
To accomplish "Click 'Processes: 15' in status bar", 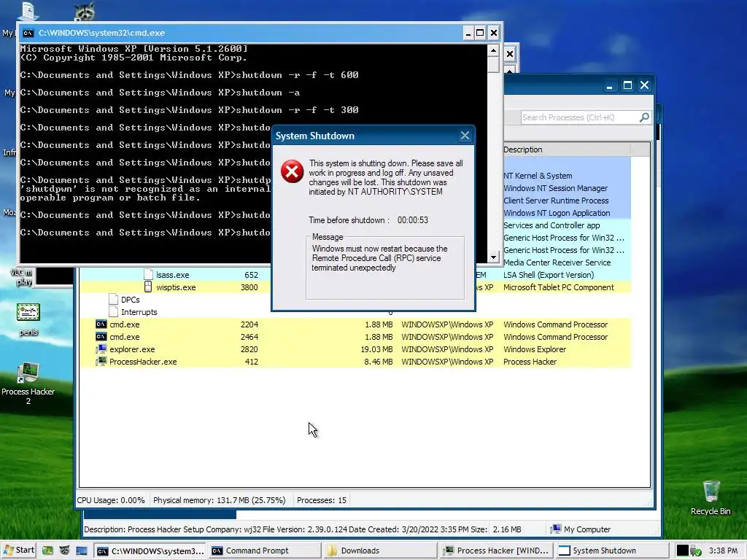I will click(322, 500).
